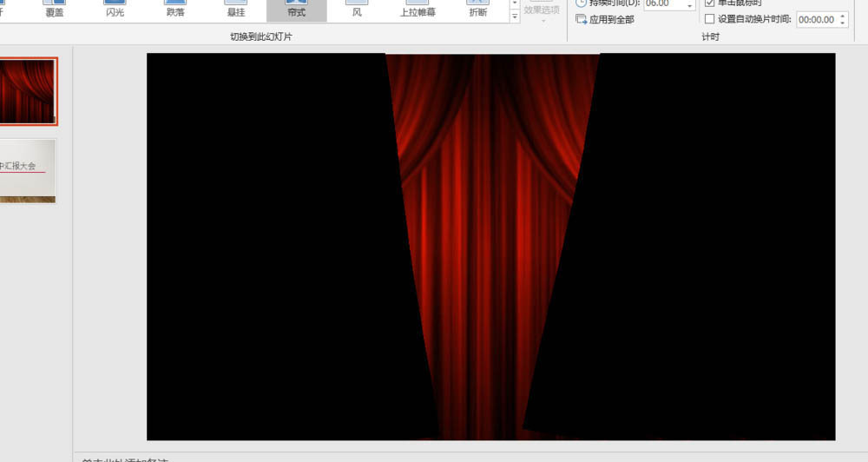Click the 持续时间 duration field
Image resolution: width=868 pixels, height=462 pixels.
click(x=664, y=3)
